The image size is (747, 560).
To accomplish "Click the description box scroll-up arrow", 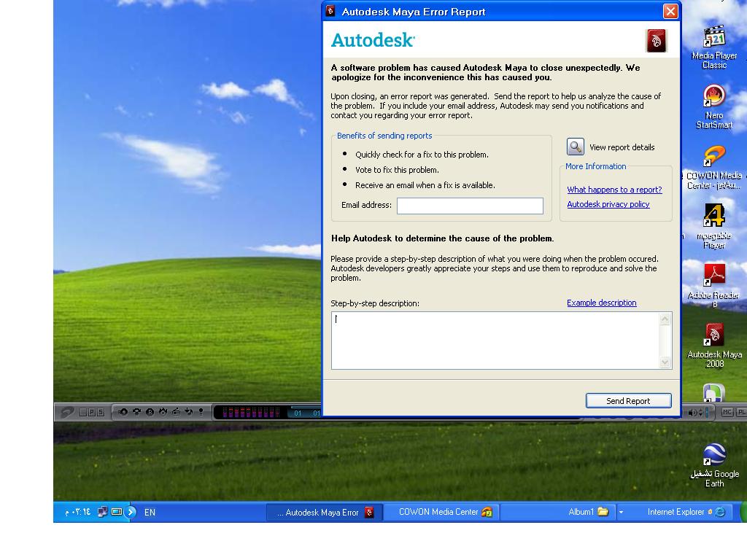I will point(665,319).
